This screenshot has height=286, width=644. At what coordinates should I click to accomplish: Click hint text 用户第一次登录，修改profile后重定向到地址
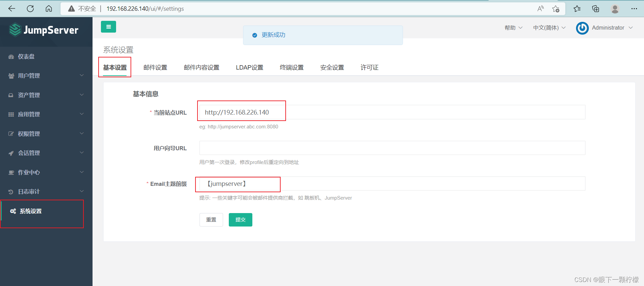[x=249, y=162]
